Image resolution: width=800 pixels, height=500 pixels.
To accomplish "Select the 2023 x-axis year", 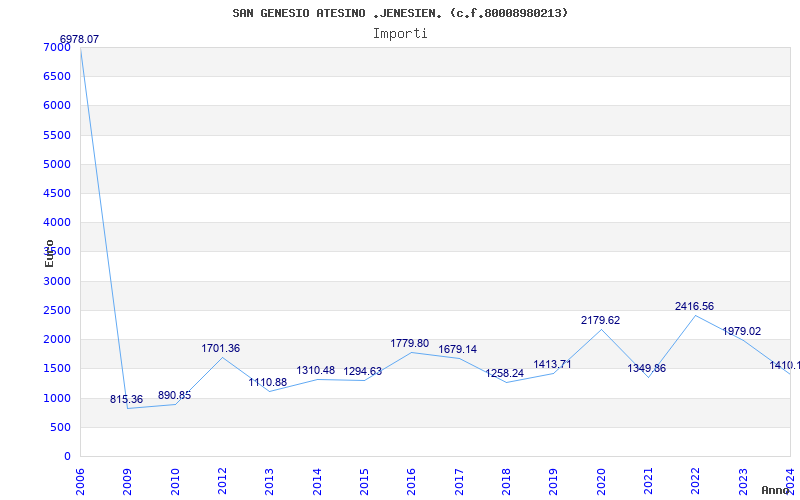I will coord(743,481).
